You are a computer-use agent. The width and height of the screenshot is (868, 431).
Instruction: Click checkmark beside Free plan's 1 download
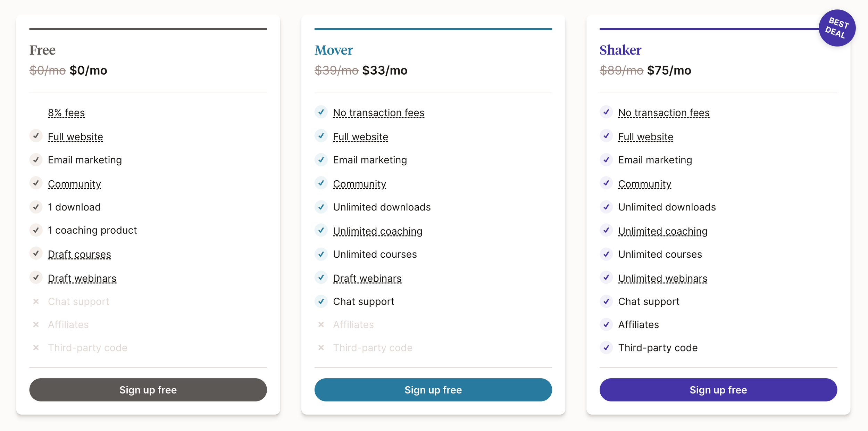click(36, 207)
